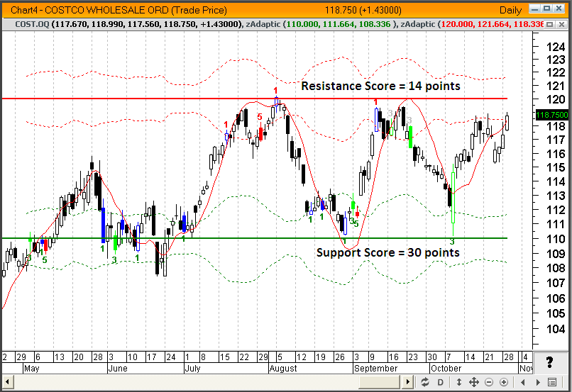Click the 118.750 (+1.43000) price text
This screenshot has height=392, width=572.
pos(363,10)
